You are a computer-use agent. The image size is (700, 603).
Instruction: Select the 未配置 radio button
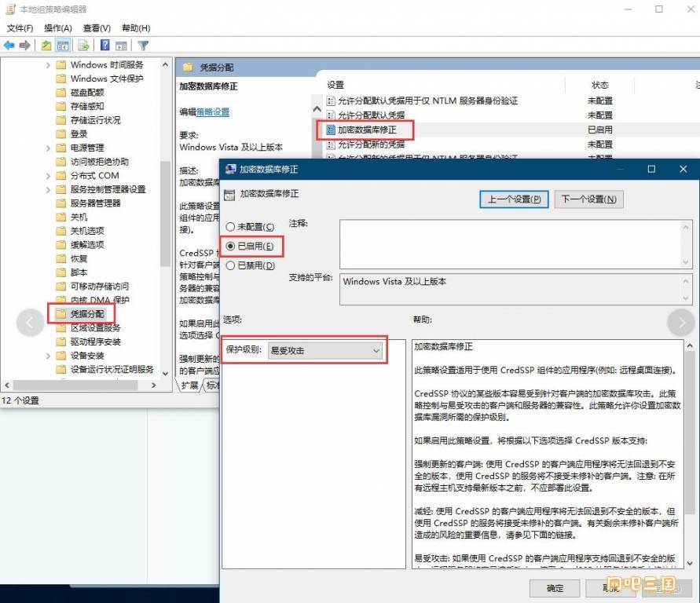click(230, 227)
